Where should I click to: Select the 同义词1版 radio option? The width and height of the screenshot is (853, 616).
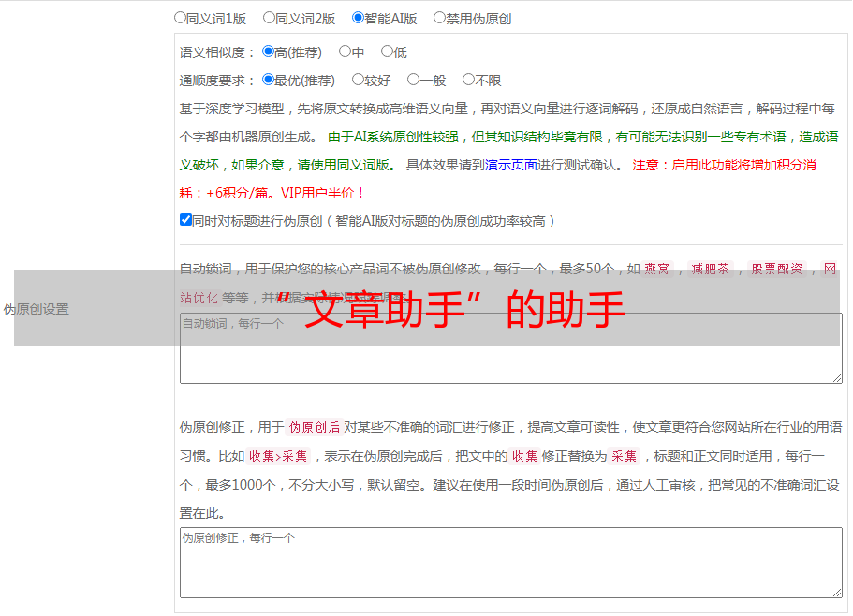pos(180,17)
